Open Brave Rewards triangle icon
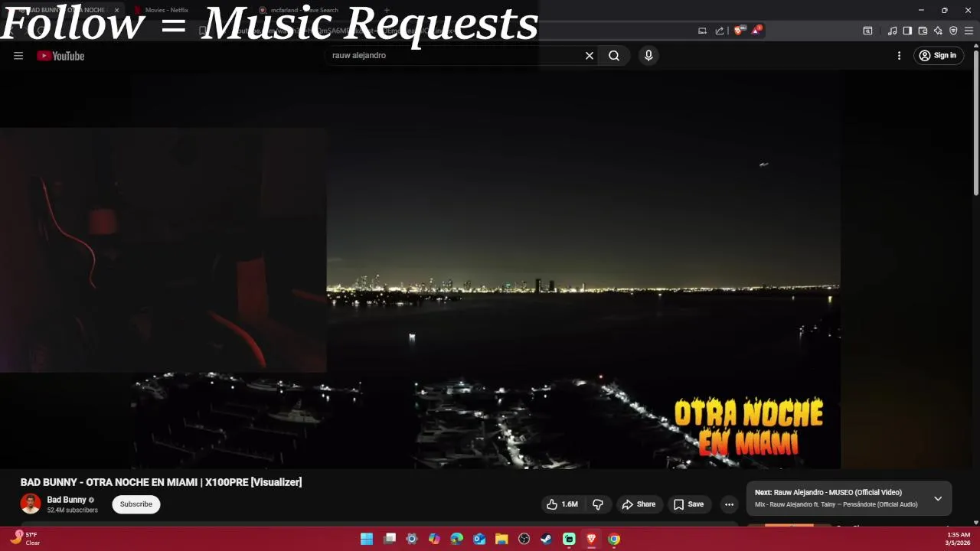 [x=757, y=31]
